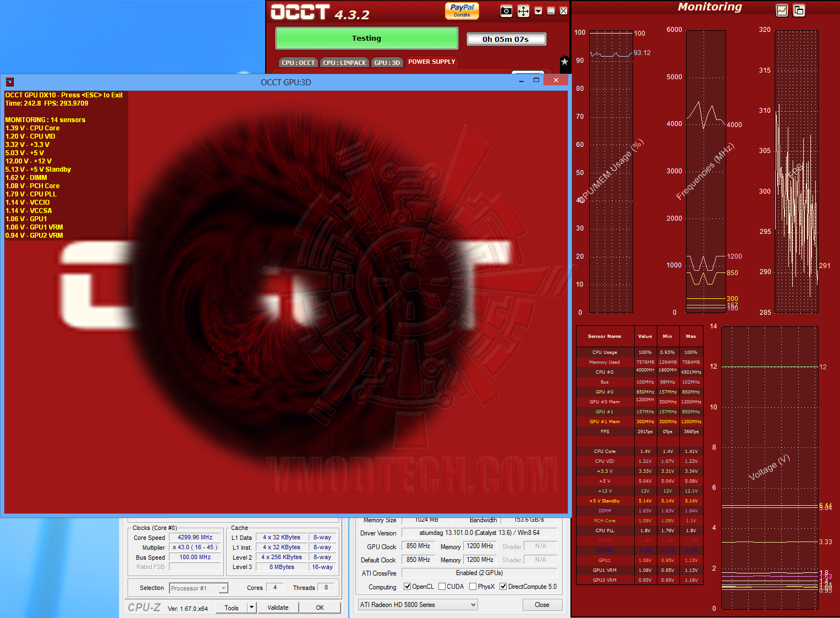Click the ATI CrossFire field Enabled (2 GPUs)

479,573
